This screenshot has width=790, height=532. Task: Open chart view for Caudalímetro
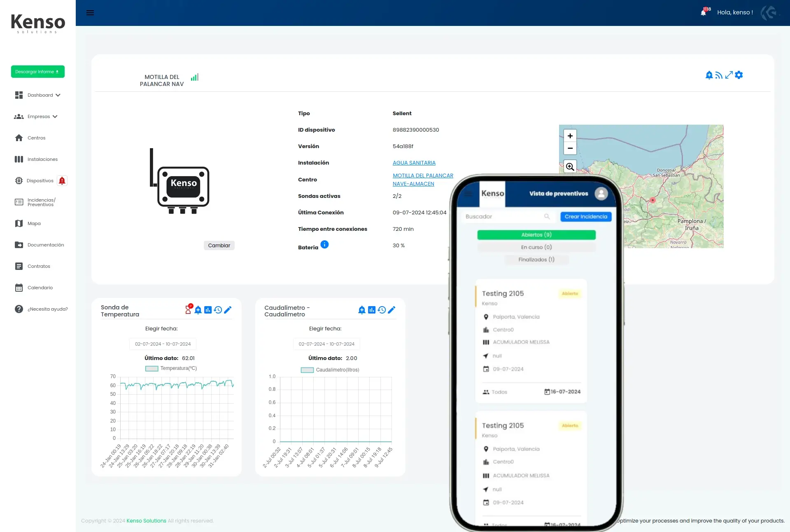click(x=372, y=310)
